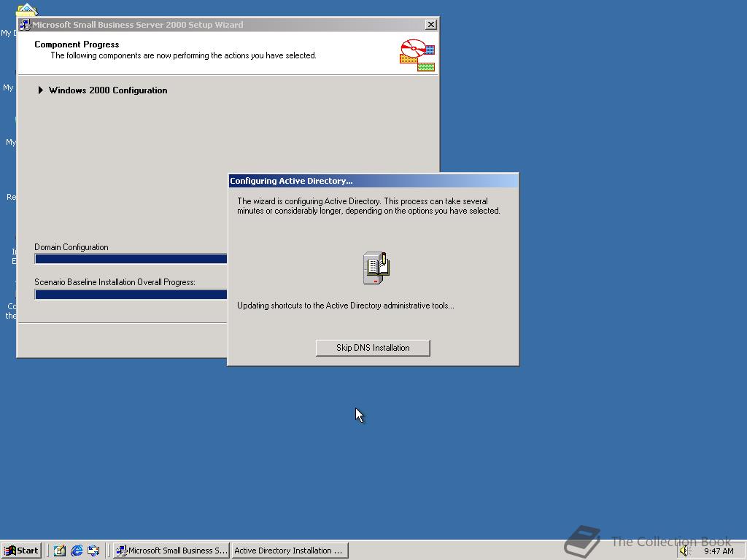Click the setup wizard CD graphic icon
The width and height of the screenshot is (747, 560).
click(x=417, y=55)
